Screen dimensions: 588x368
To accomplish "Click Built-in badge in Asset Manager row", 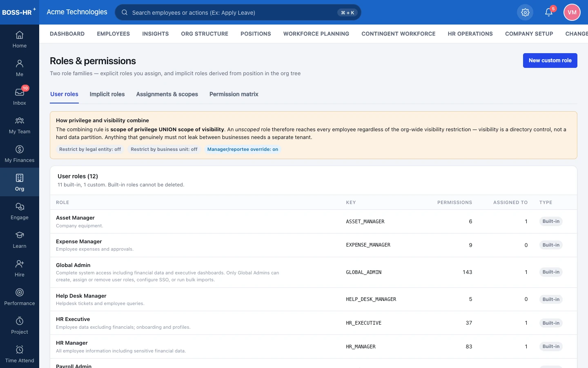I will click(x=551, y=221).
